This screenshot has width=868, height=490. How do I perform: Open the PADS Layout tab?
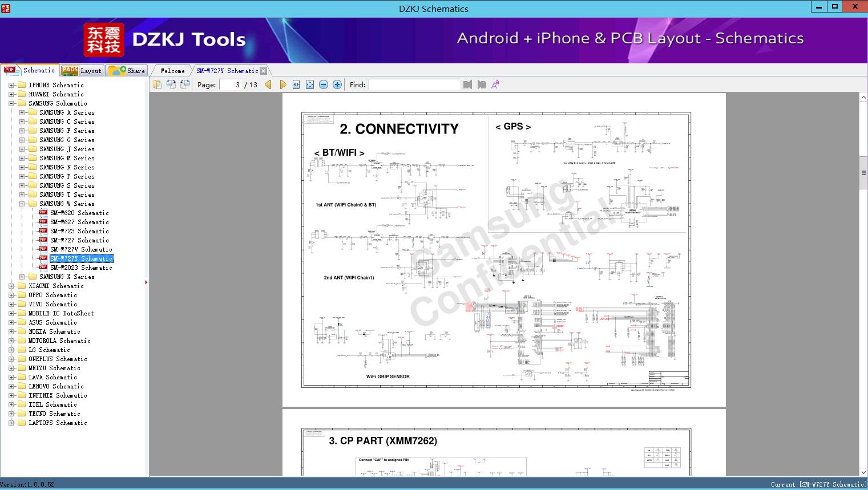coord(82,71)
